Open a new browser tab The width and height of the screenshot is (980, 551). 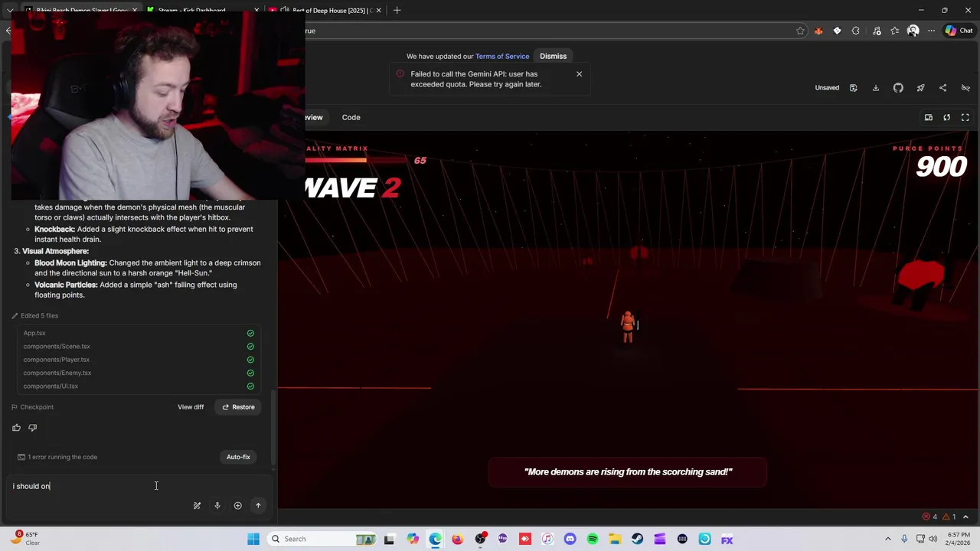click(x=397, y=10)
